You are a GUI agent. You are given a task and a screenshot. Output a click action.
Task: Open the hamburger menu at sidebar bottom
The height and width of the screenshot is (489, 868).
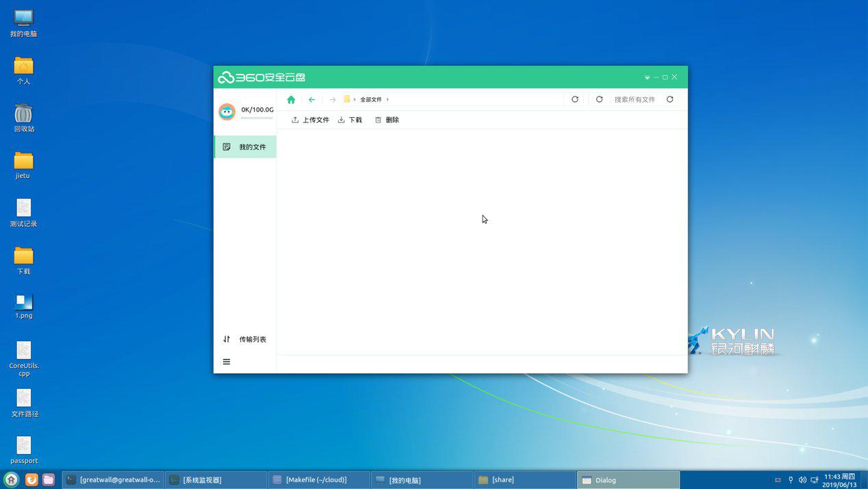click(227, 362)
